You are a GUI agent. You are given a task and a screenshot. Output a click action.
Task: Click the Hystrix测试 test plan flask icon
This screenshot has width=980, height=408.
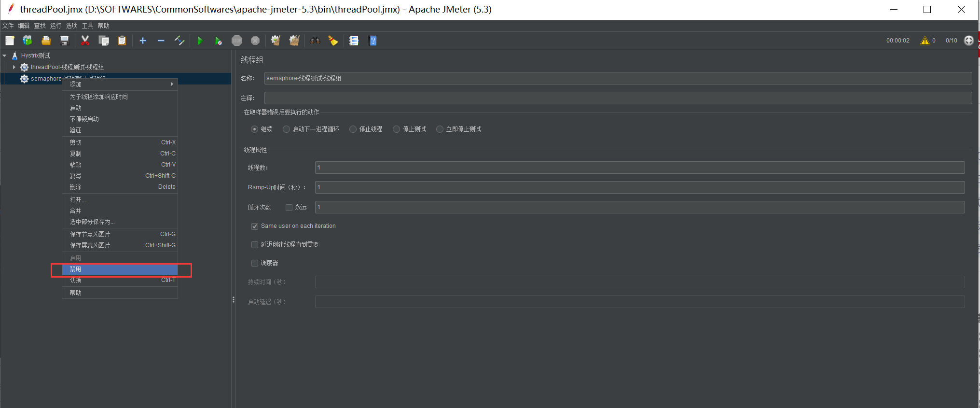pos(15,56)
